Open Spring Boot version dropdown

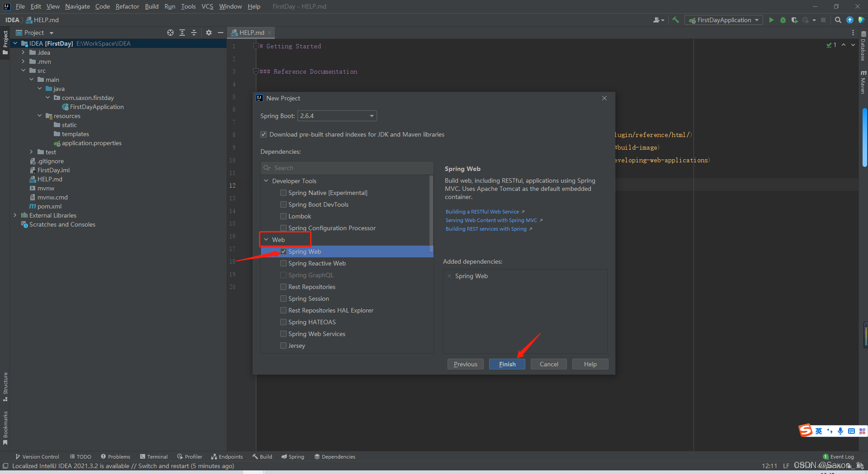[x=337, y=116]
